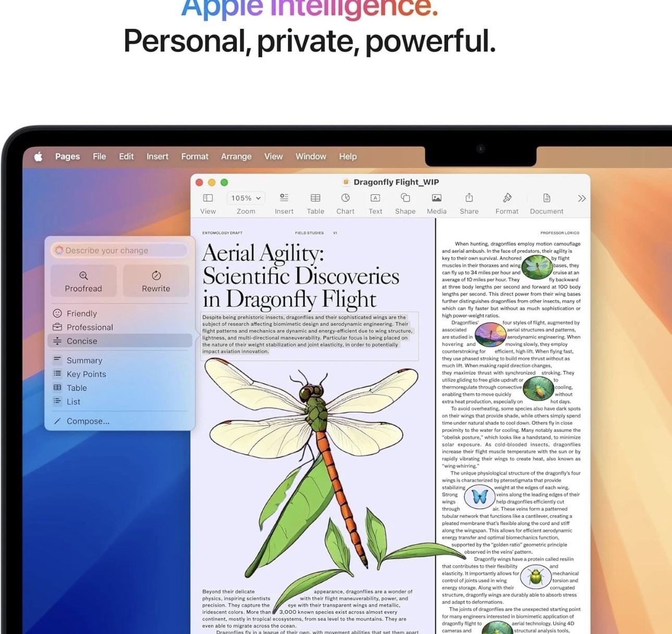
Task: Click the Rewrite button
Action: point(156,281)
